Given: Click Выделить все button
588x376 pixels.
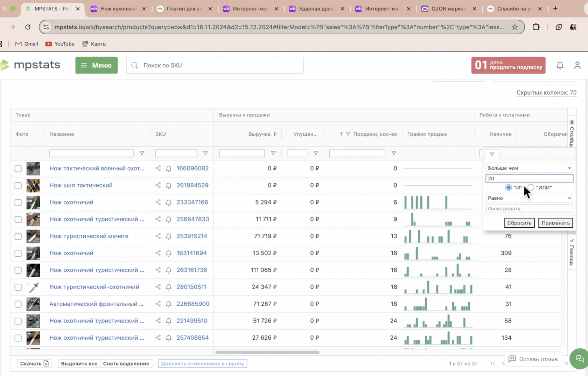Looking at the screenshot, I should [79, 364].
